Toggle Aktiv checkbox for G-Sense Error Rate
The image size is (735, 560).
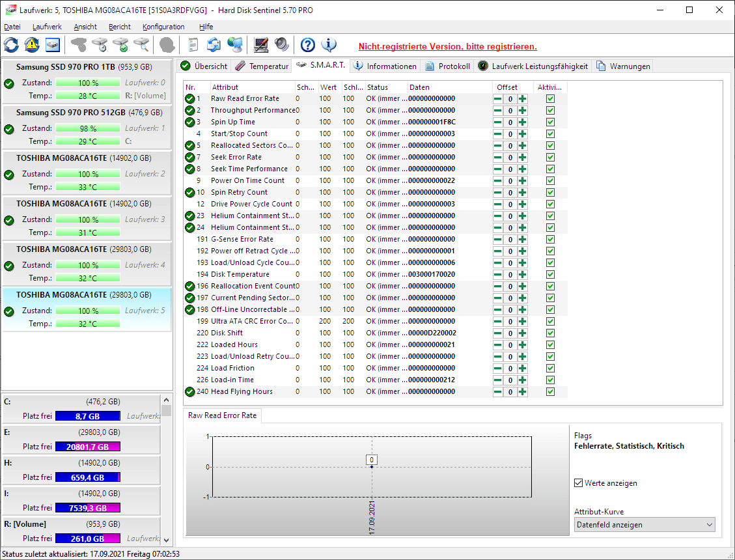coord(550,240)
